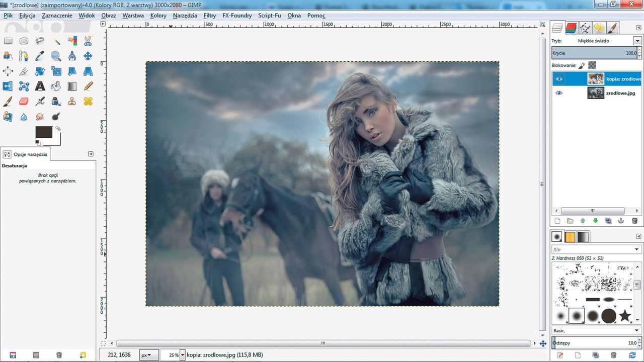644x362 pixels.
Task: Open the 25% zoom level dropdown
Action: pos(183,355)
